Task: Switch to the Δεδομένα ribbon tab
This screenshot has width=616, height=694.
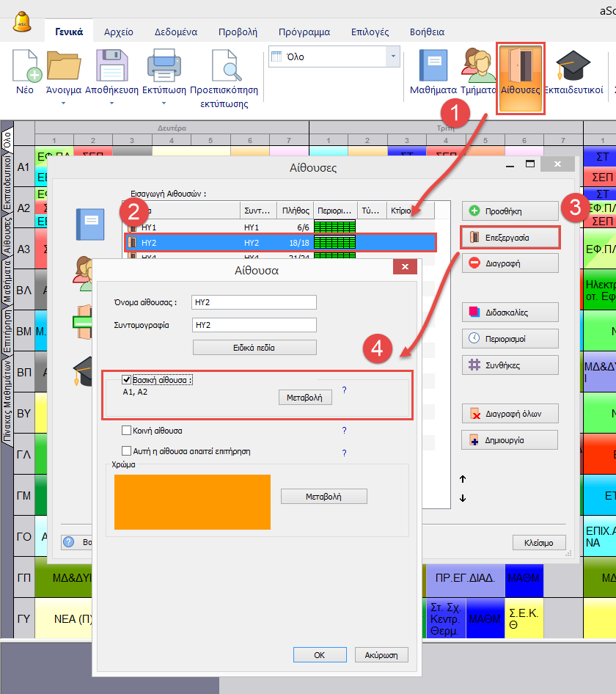Action: pyautogui.click(x=175, y=32)
